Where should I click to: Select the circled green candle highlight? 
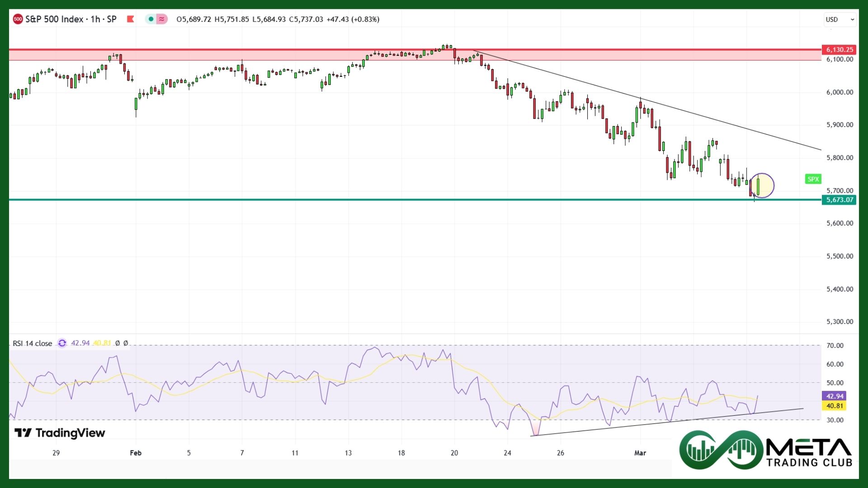tap(762, 185)
